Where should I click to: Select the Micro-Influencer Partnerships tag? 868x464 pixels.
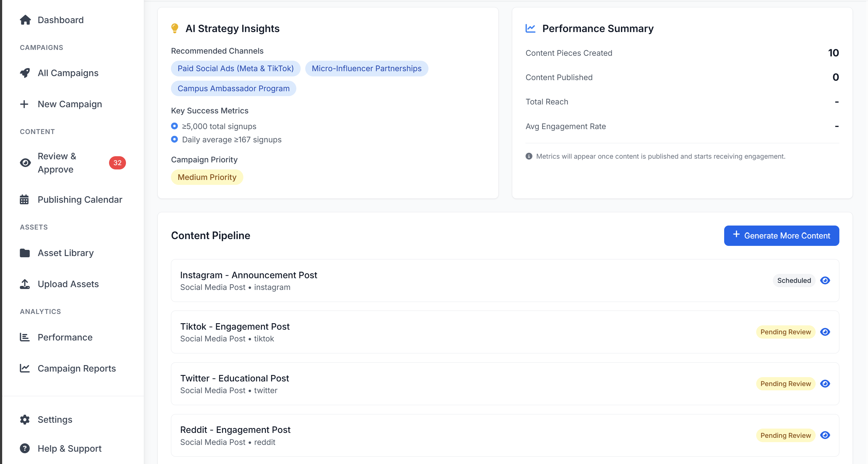[366, 69]
